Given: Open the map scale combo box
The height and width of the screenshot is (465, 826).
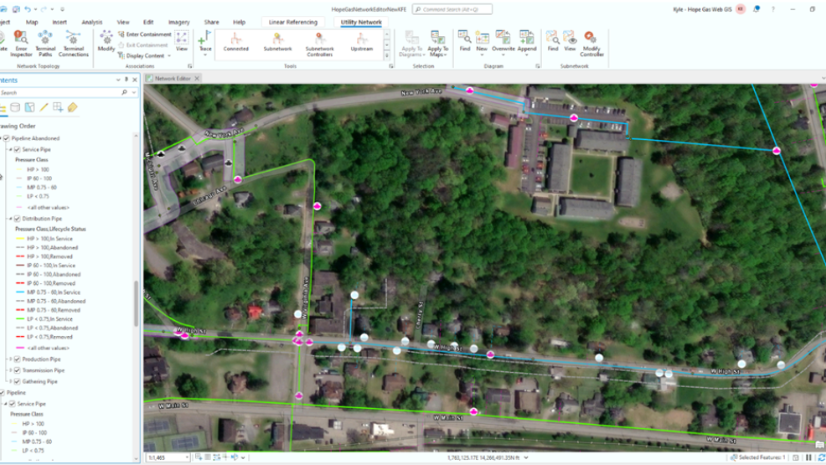Looking at the screenshot, I should click(168, 458).
